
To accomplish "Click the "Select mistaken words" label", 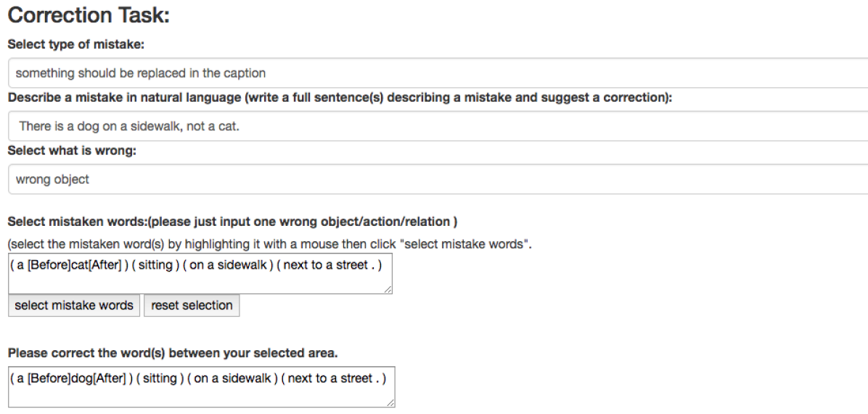I will (x=232, y=221).
